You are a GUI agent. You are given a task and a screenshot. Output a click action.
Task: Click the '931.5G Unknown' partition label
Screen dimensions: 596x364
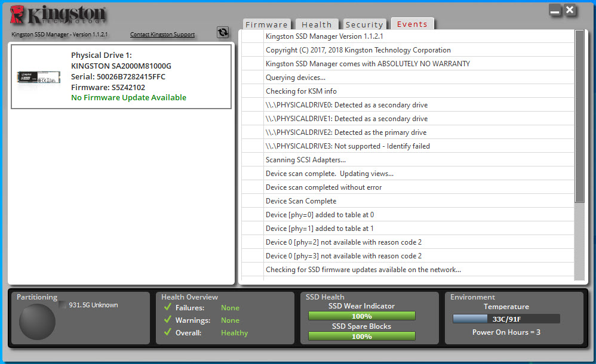click(94, 305)
